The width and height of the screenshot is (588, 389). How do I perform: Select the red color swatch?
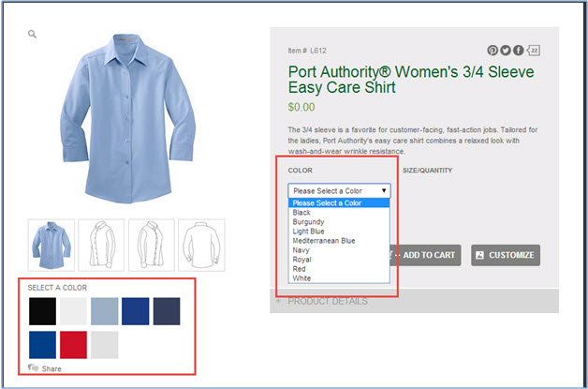click(73, 345)
